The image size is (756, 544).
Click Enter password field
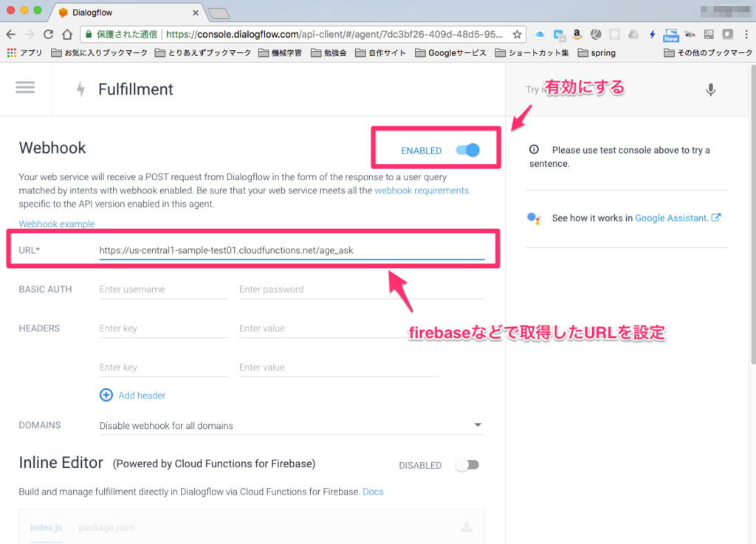(x=362, y=289)
